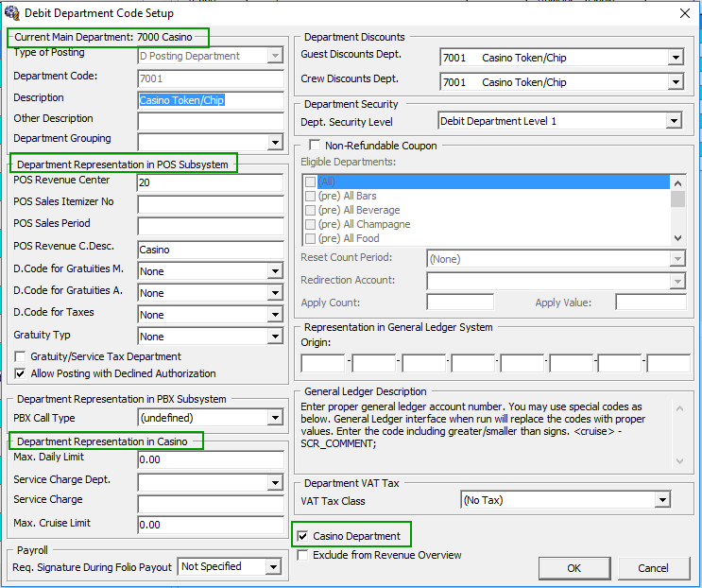This screenshot has height=588, width=702.
Task: Click Eligible Departments list scroll down arrow
Action: (x=677, y=238)
